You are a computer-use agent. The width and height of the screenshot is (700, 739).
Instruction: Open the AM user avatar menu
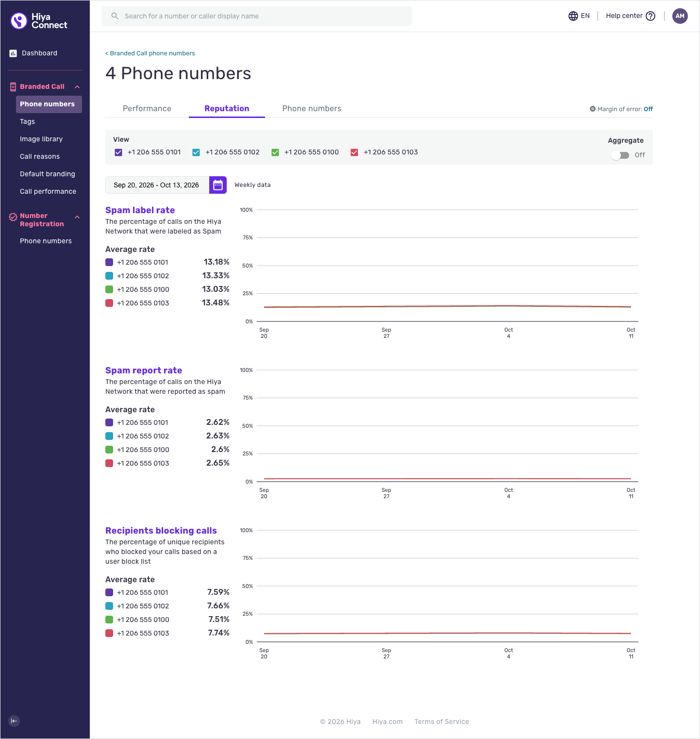point(680,16)
